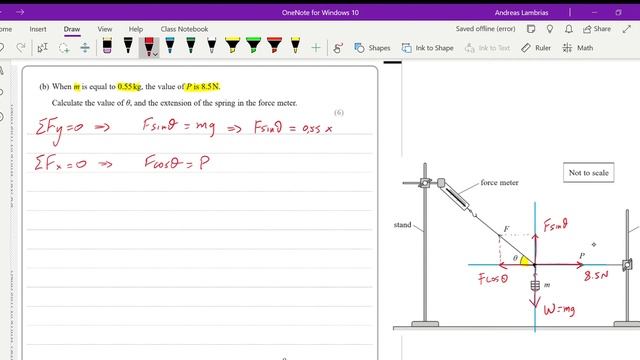Click Saved offline (error) status
The width and height of the screenshot is (640, 360).
point(485,29)
